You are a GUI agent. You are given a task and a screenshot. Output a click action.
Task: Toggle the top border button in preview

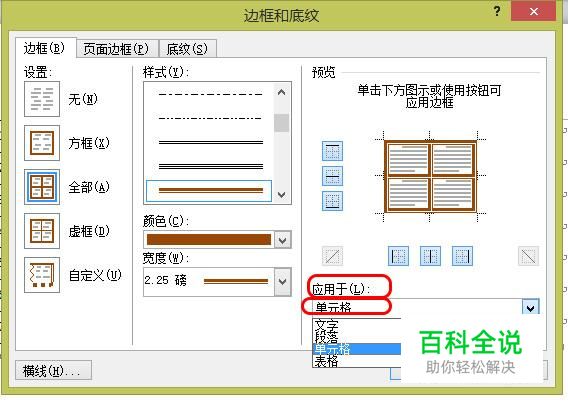point(332,151)
